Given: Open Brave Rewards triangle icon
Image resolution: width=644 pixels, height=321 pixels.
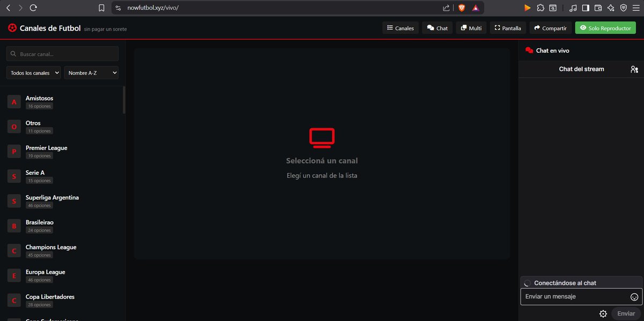Looking at the screenshot, I should (x=475, y=8).
